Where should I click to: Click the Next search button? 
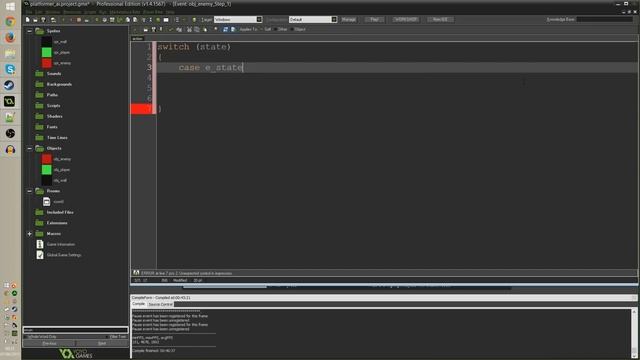102,344
